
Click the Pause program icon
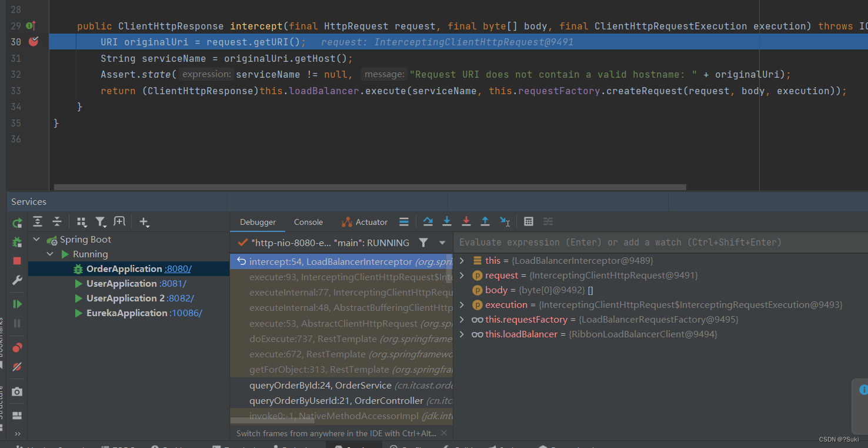(x=17, y=323)
